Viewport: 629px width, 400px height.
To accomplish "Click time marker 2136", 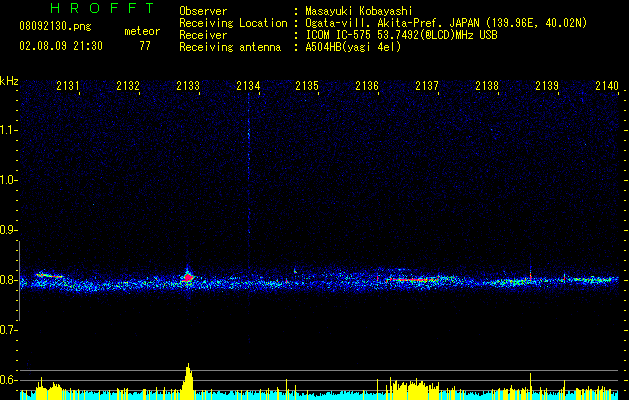I will tap(367, 85).
